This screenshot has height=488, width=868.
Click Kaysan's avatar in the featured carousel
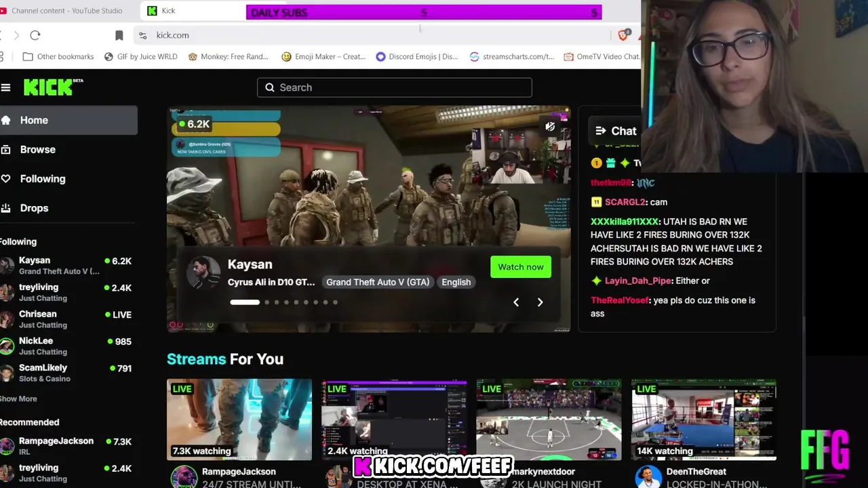point(203,273)
